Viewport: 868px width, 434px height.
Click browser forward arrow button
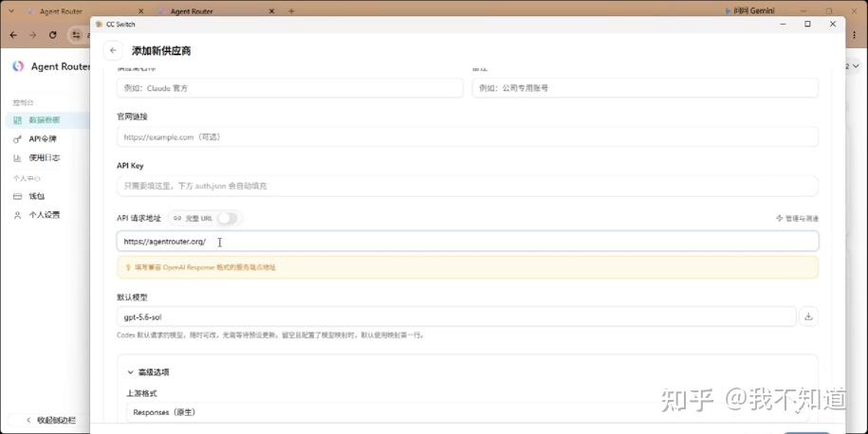click(x=32, y=35)
